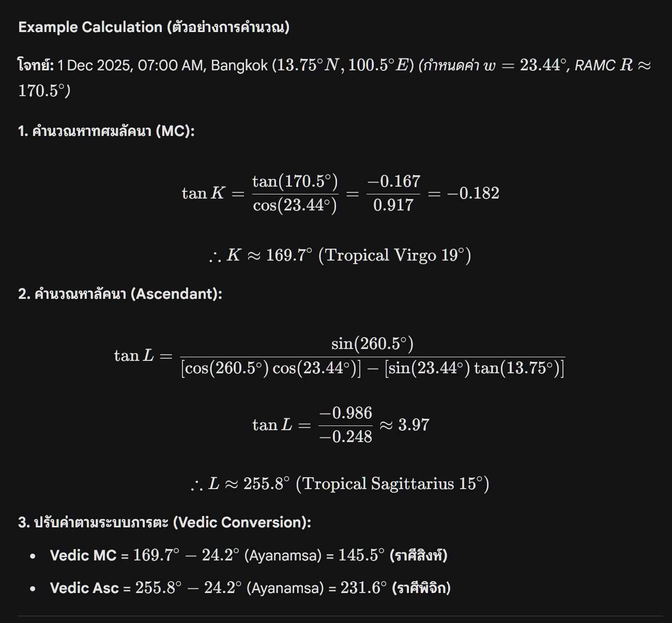672x623 pixels.
Task: Click the long denominator of the tan L formula
Action: [x=372, y=368]
